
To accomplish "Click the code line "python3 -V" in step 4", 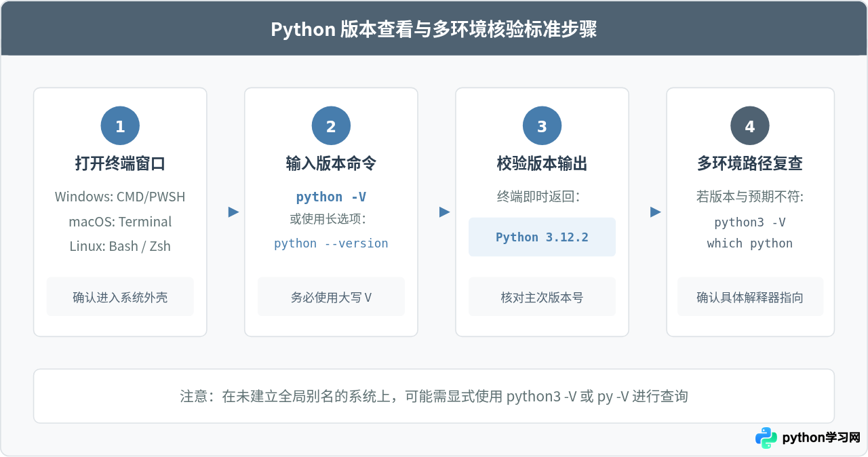I will (750, 222).
